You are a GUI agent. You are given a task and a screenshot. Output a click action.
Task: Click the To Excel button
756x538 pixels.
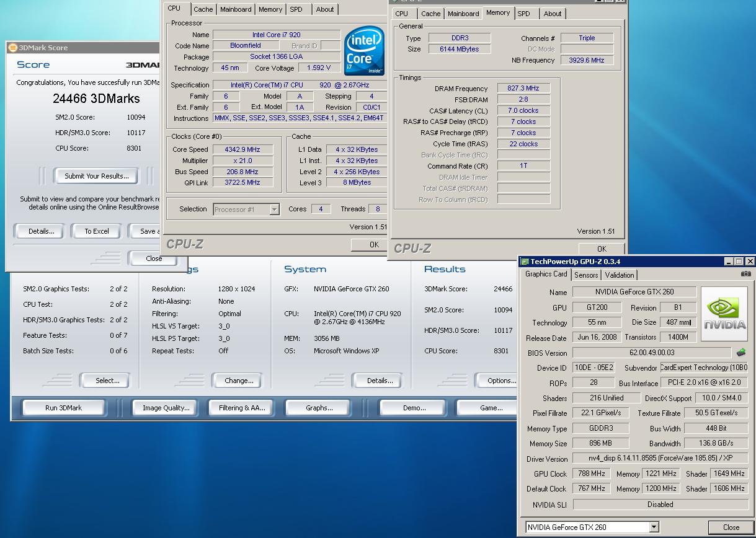point(97,231)
